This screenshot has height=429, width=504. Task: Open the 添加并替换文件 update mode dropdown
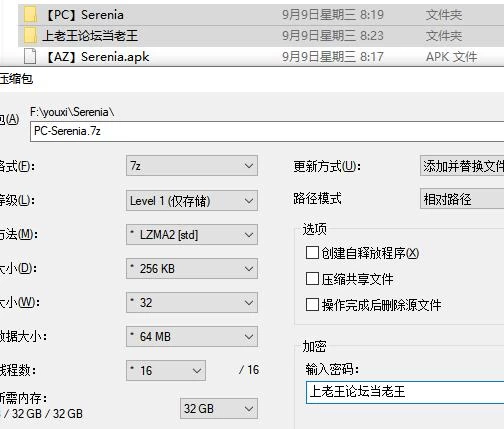(x=462, y=166)
